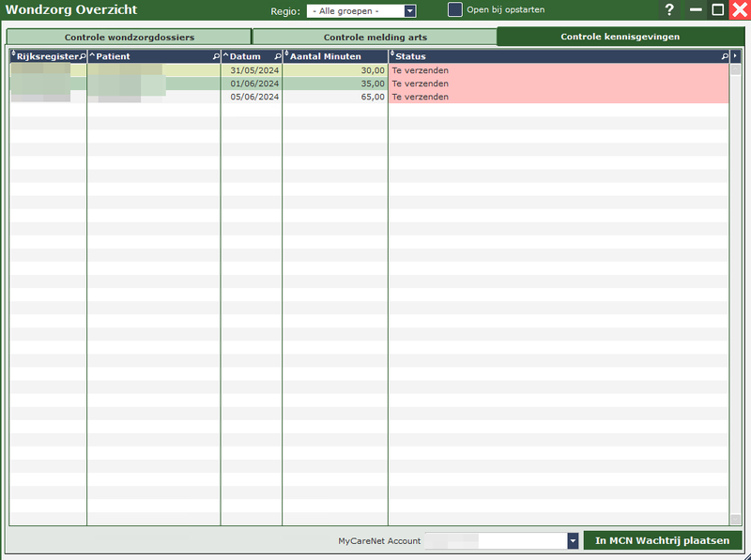Image resolution: width=751 pixels, height=560 pixels.
Task: Select date 31/05/2024 cell
Action: (252, 70)
